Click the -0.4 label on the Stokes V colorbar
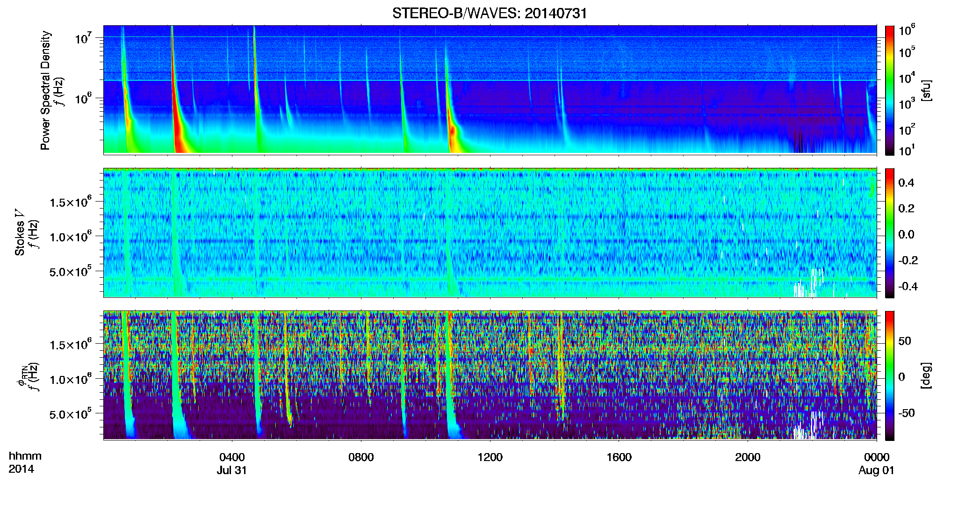 (x=908, y=286)
